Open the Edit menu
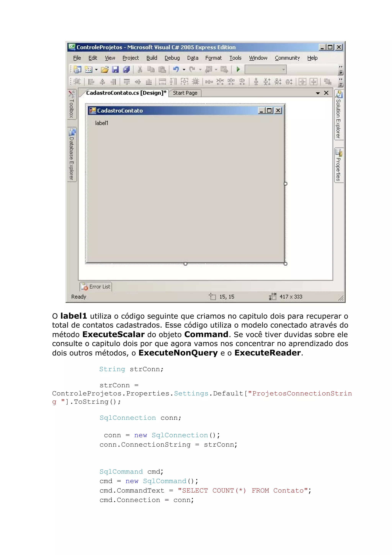 coord(93,58)
